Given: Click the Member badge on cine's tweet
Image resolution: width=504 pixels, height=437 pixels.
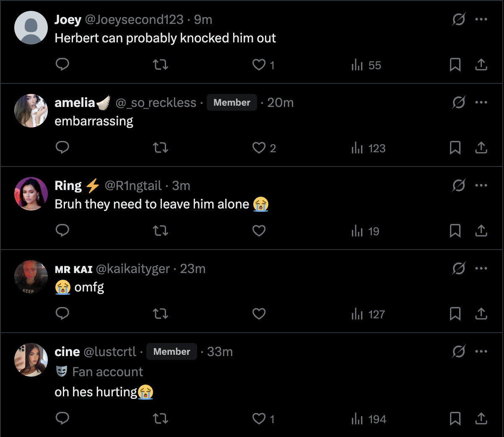Looking at the screenshot, I should [x=171, y=351].
